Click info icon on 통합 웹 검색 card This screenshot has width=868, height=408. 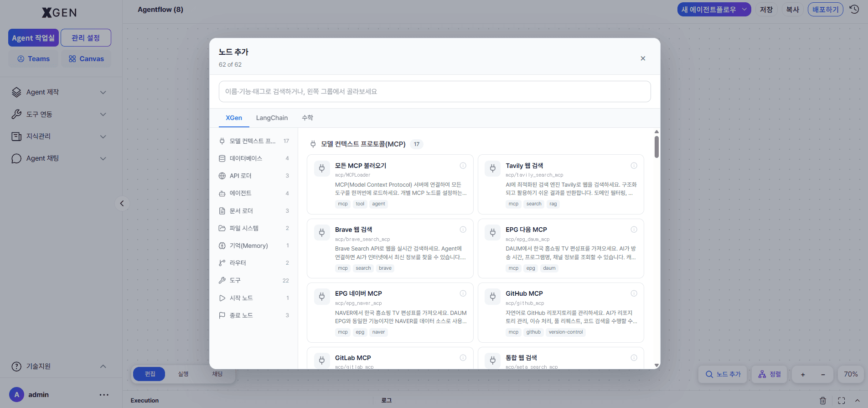point(634,358)
